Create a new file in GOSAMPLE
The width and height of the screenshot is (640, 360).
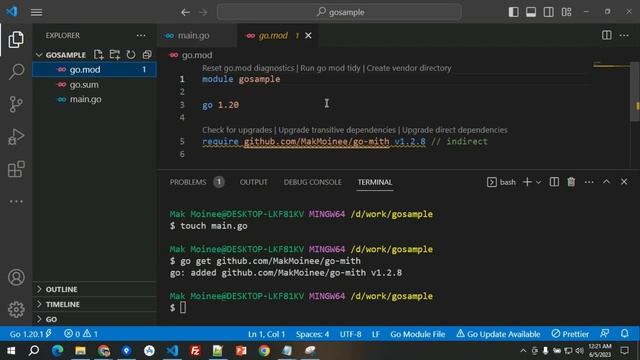click(98, 55)
